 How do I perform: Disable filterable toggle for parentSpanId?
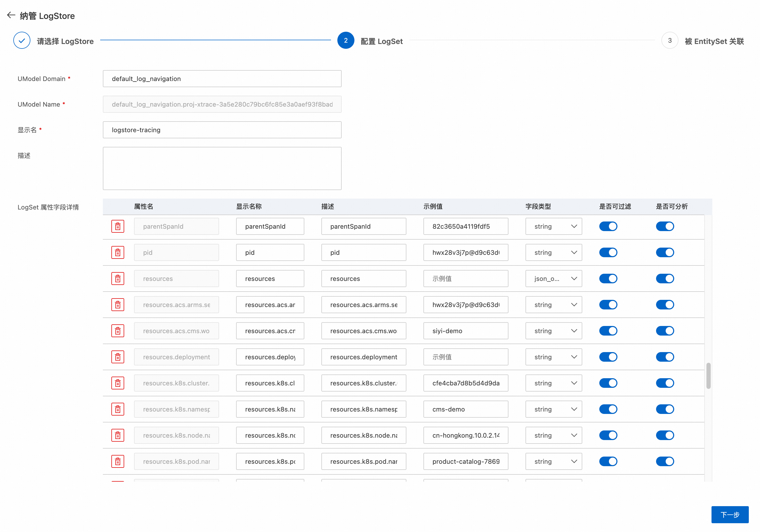(608, 227)
